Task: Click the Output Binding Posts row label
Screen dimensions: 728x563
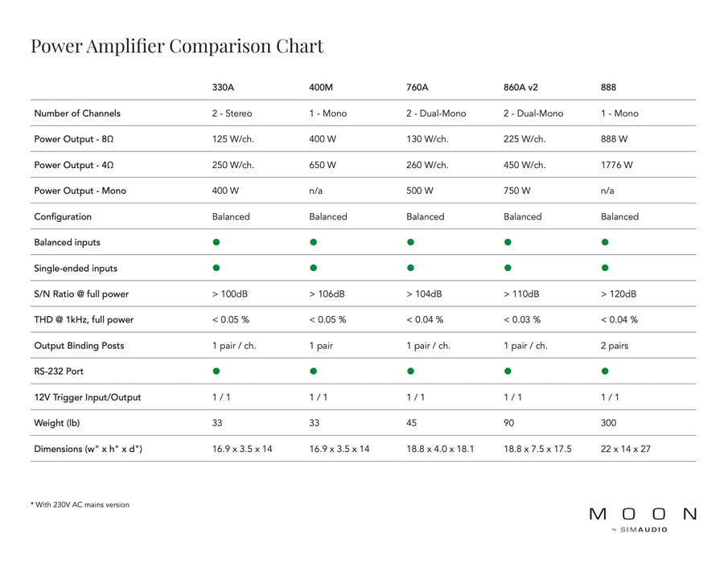Action: pos(79,346)
